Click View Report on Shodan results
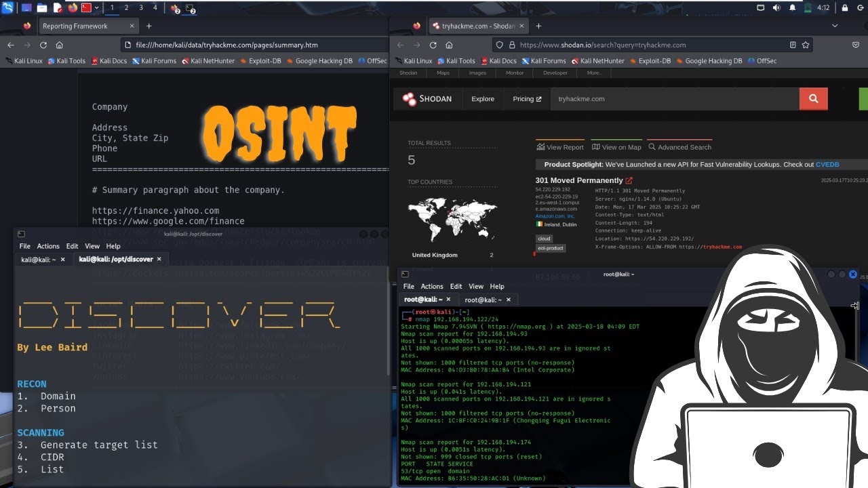Viewport: 868px width, 488px height. [560, 147]
